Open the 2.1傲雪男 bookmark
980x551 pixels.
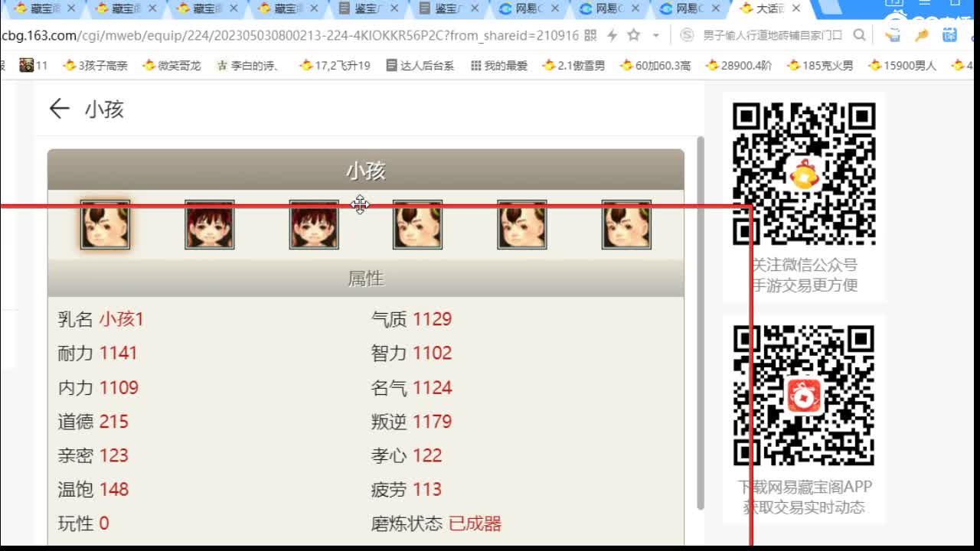pyautogui.click(x=573, y=65)
